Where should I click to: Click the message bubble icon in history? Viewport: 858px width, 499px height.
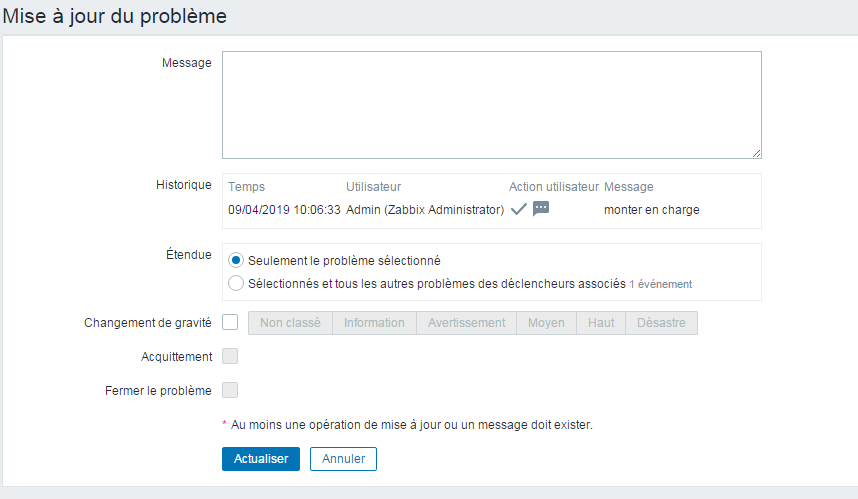pos(541,209)
